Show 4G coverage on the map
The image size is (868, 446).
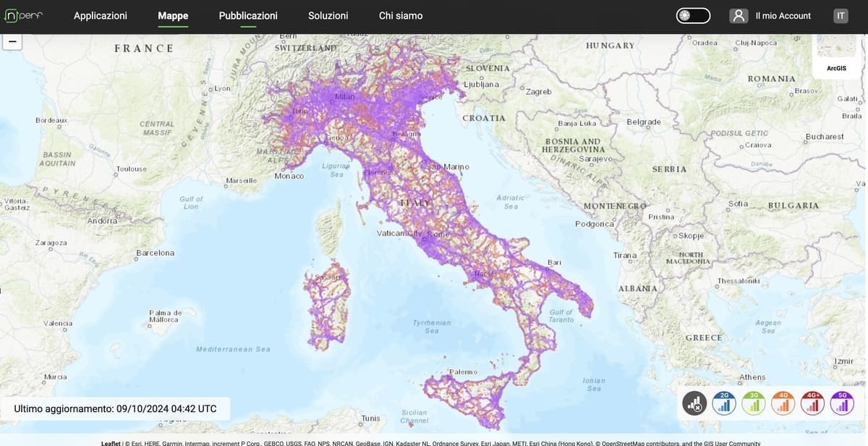click(782, 403)
